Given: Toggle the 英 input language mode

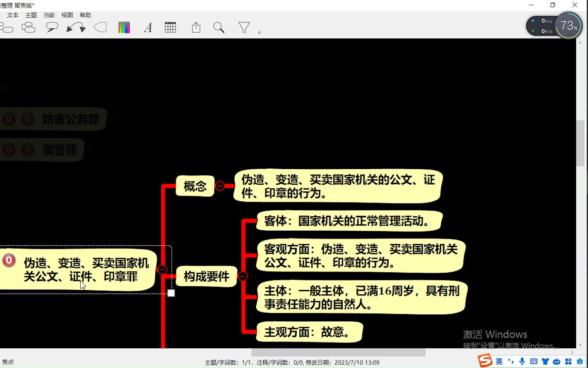Looking at the screenshot, I should [x=499, y=362].
